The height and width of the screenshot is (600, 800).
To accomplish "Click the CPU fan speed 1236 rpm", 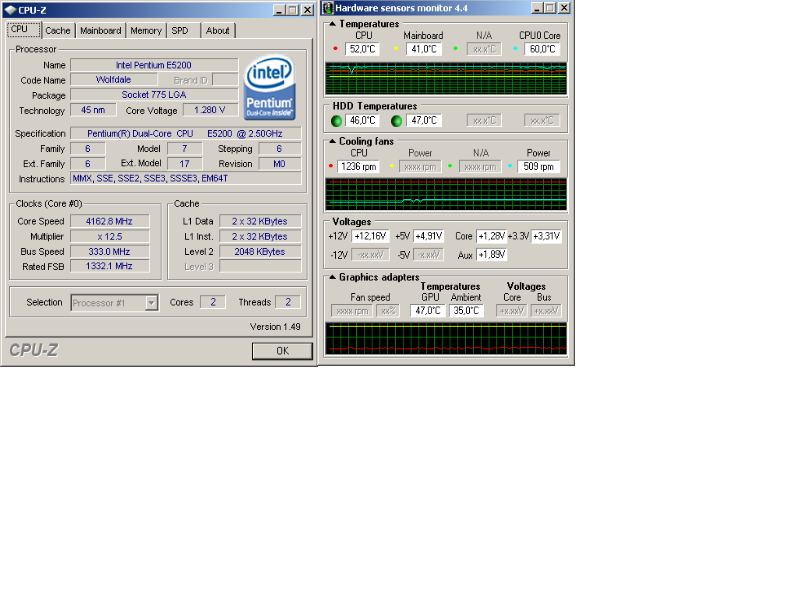I will pyautogui.click(x=358, y=166).
